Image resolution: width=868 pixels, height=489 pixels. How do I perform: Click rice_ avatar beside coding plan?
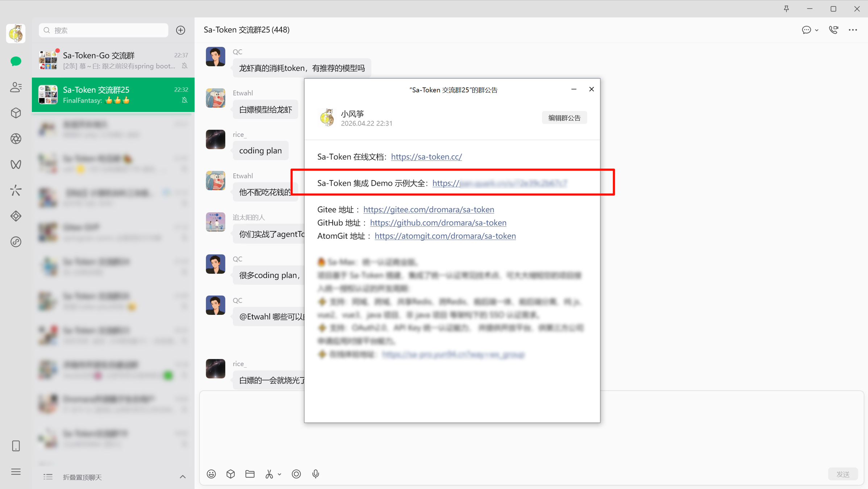click(216, 139)
